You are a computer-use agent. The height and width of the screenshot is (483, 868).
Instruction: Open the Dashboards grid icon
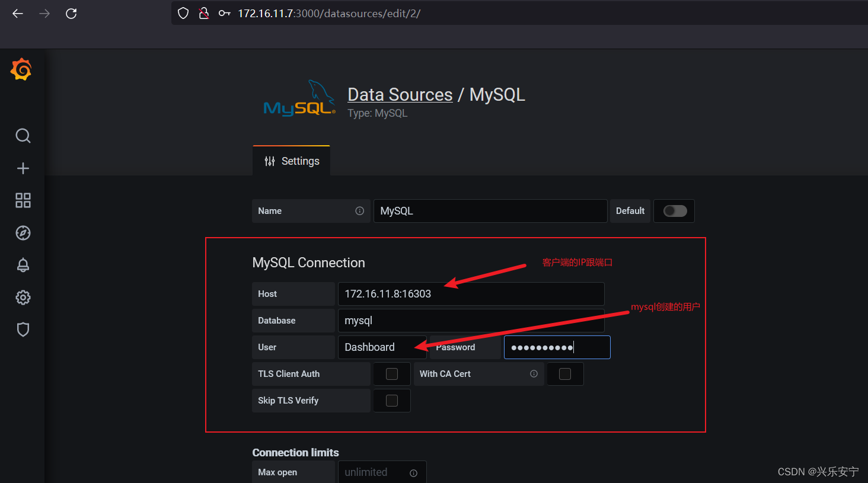(x=23, y=200)
